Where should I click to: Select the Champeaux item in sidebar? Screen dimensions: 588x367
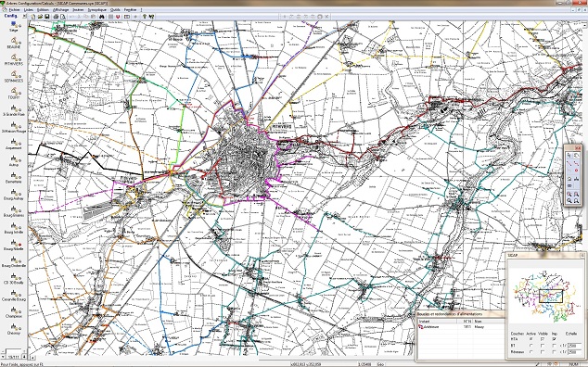pyautogui.click(x=14, y=312)
